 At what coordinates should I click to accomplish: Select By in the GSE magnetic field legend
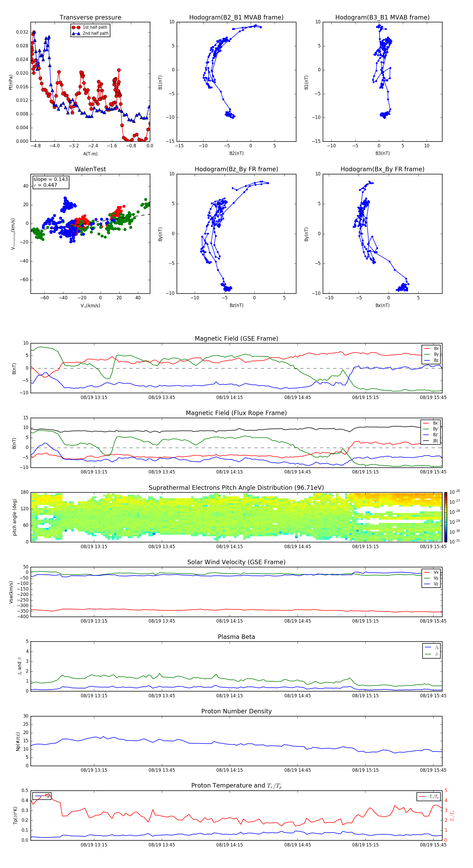click(431, 355)
